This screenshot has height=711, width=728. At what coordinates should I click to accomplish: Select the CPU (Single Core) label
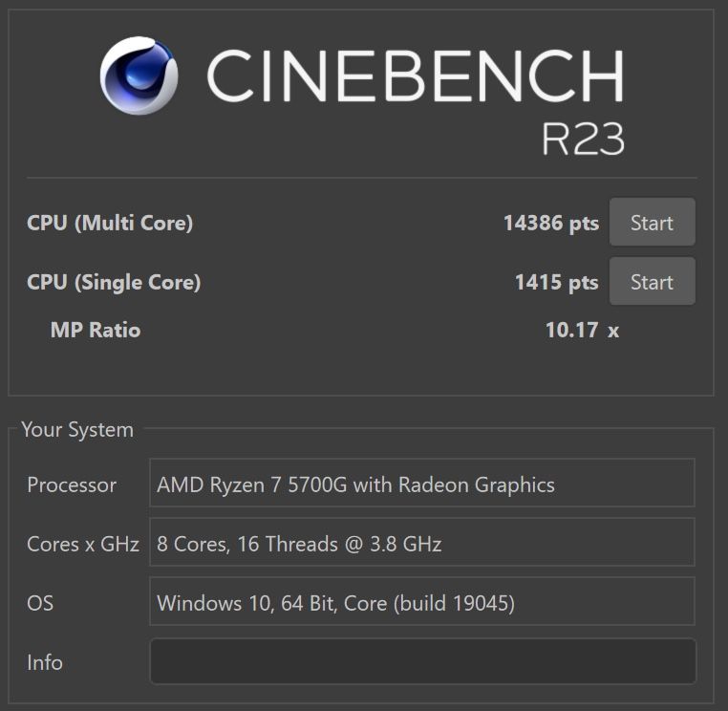click(x=114, y=282)
